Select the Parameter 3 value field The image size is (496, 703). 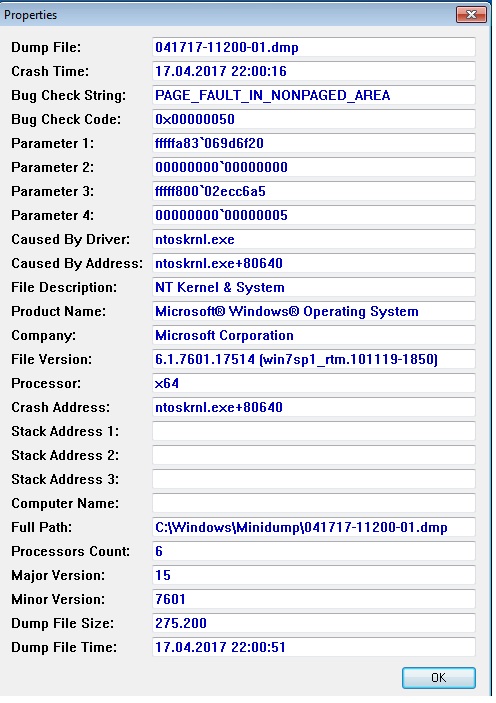click(x=313, y=191)
